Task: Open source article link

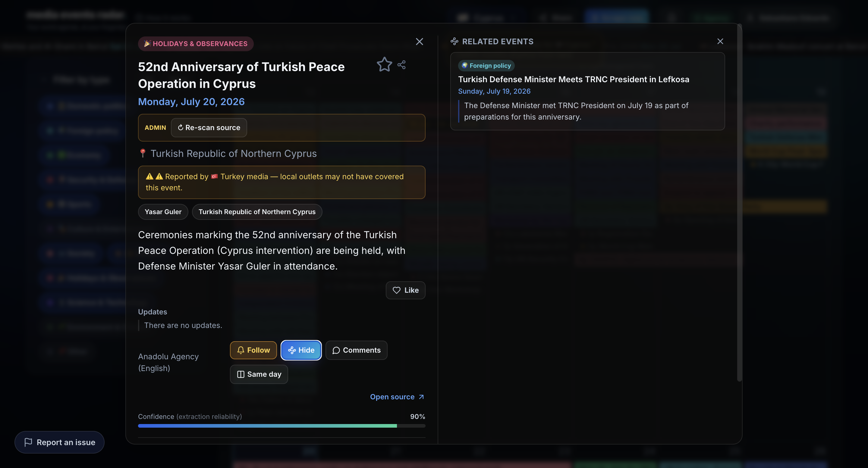Action: [397, 397]
